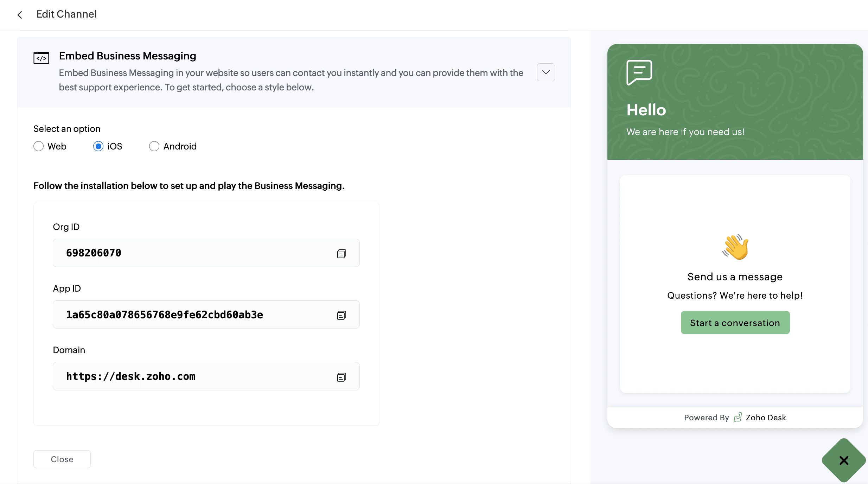Click the waving hand emoji
This screenshot has width=868, height=484.
tap(735, 247)
